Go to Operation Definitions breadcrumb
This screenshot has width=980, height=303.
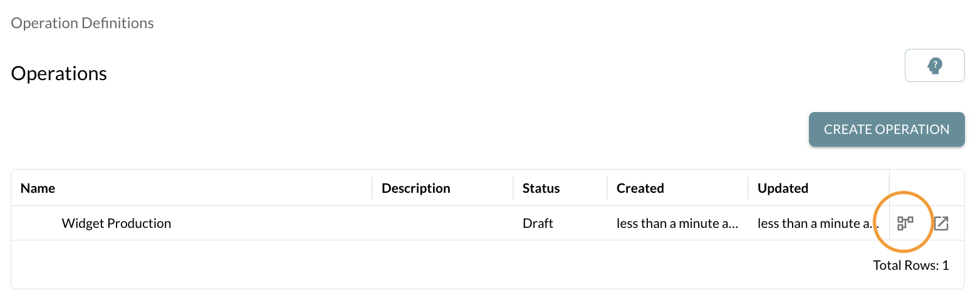(x=83, y=23)
